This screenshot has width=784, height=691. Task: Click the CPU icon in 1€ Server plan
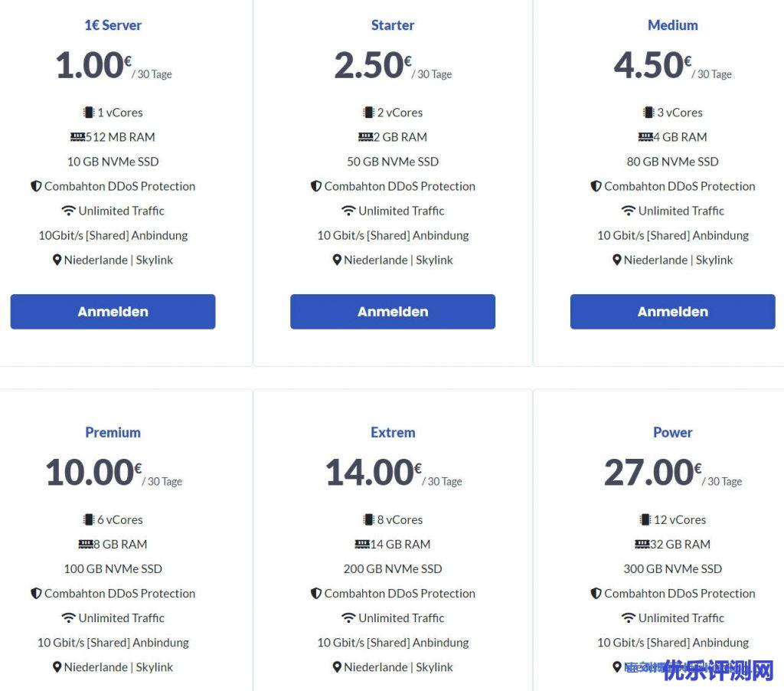click(x=89, y=113)
